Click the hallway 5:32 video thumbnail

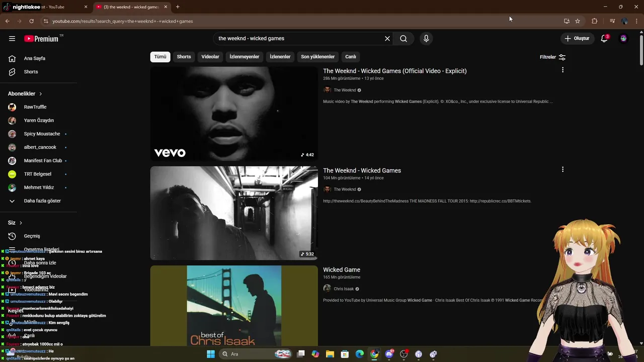coord(234,213)
